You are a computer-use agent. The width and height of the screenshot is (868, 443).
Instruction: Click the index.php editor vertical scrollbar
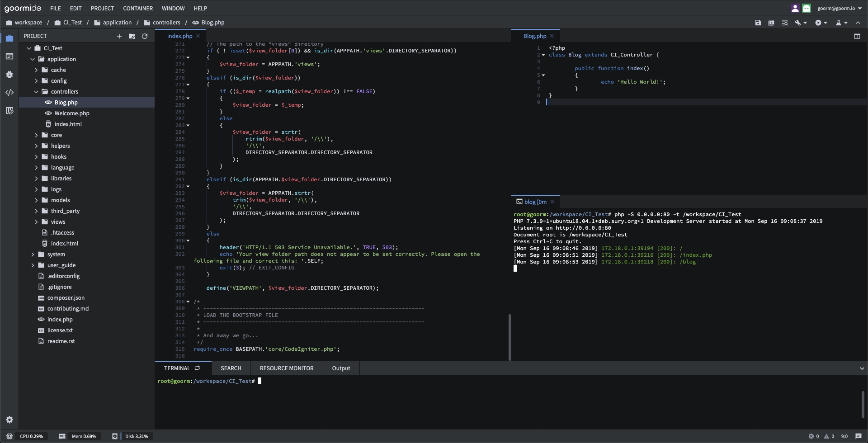pyautogui.click(x=509, y=337)
